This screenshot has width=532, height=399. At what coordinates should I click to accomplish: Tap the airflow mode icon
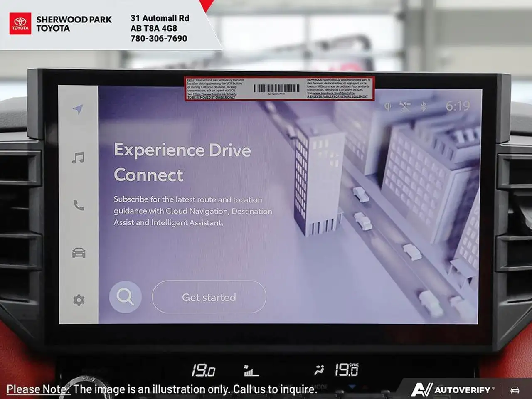[319, 370]
